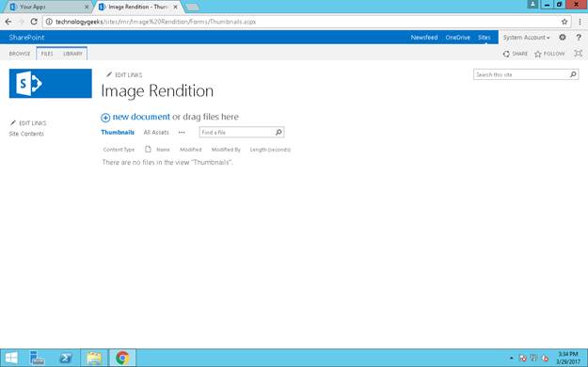The width and height of the screenshot is (588, 367).
Task: Click the SharePoint site logo
Action: 50,84
